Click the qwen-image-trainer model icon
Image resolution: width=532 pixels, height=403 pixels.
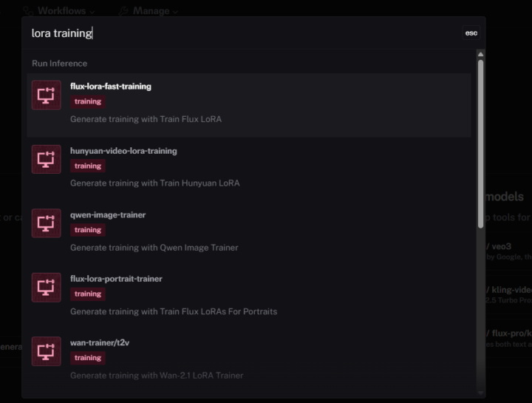[x=47, y=223]
